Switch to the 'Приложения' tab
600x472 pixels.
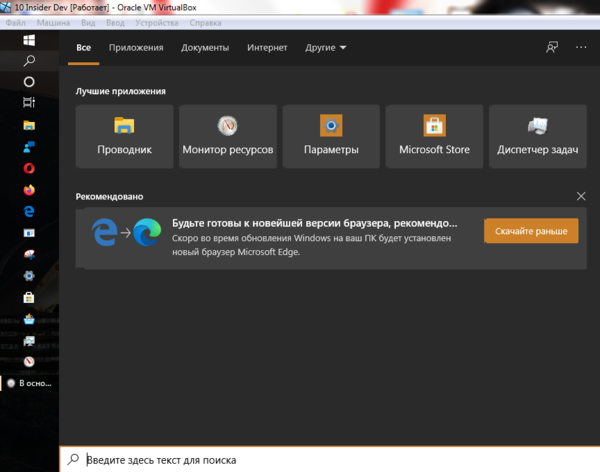(x=136, y=48)
